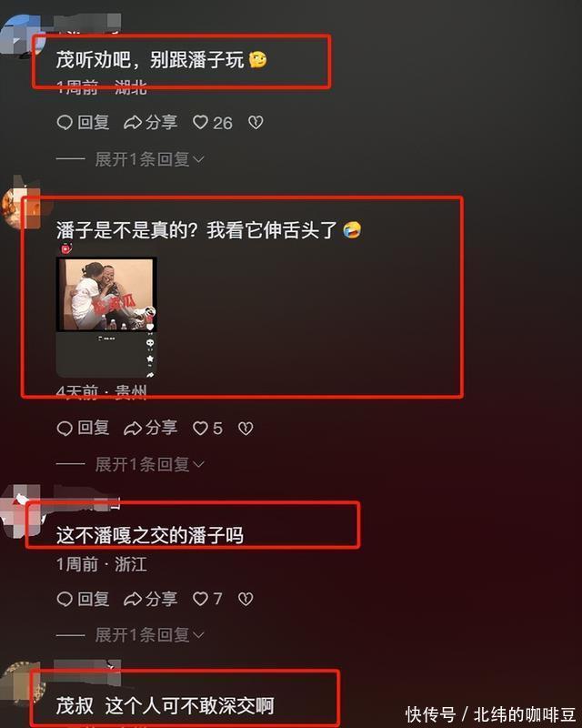Share the comment from 贵州
The height and width of the screenshot is (728, 582).
[150, 428]
